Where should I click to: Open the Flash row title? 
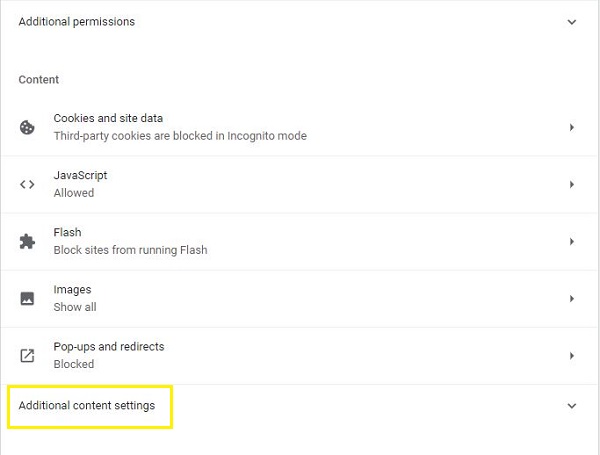67,232
